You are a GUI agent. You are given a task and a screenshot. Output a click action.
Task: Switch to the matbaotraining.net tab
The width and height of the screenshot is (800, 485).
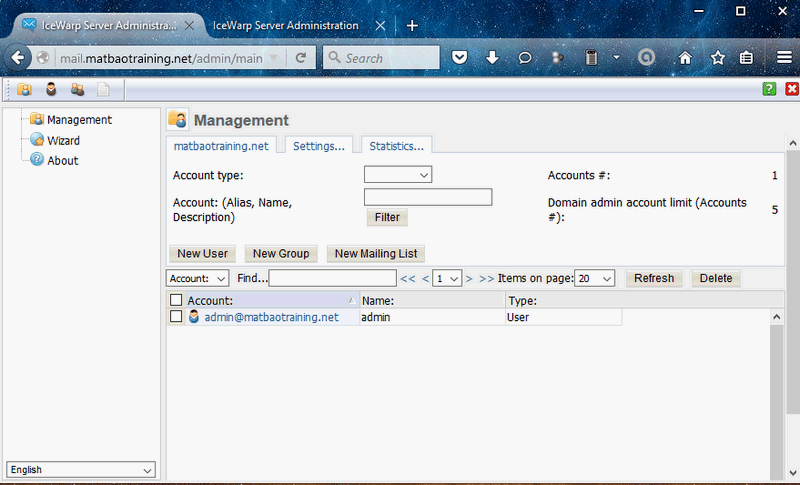(x=221, y=146)
